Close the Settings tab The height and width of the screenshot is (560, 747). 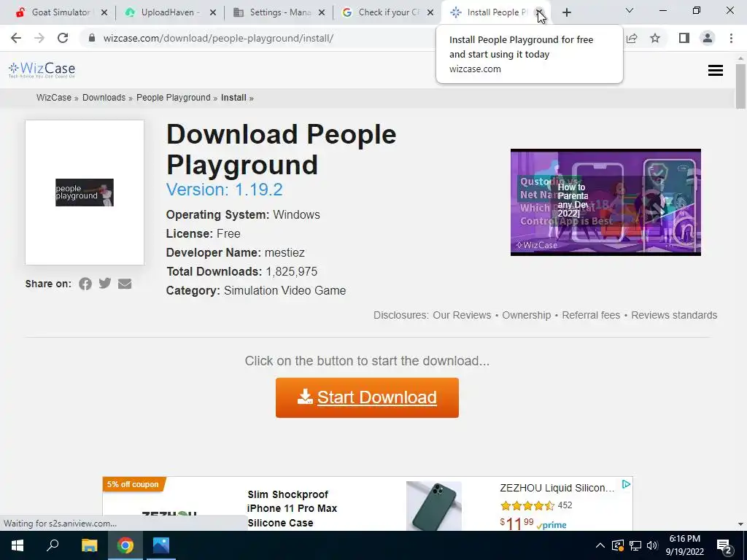(x=322, y=12)
